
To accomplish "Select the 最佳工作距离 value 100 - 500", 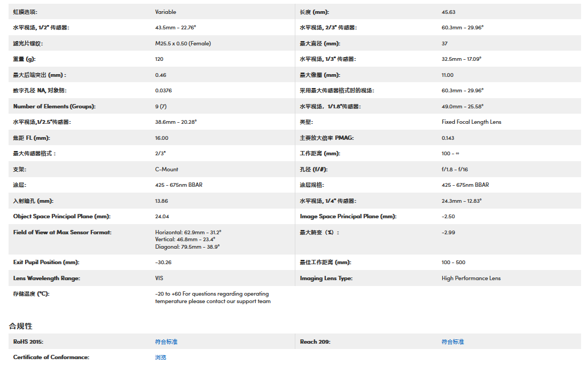I will click(x=453, y=263).
